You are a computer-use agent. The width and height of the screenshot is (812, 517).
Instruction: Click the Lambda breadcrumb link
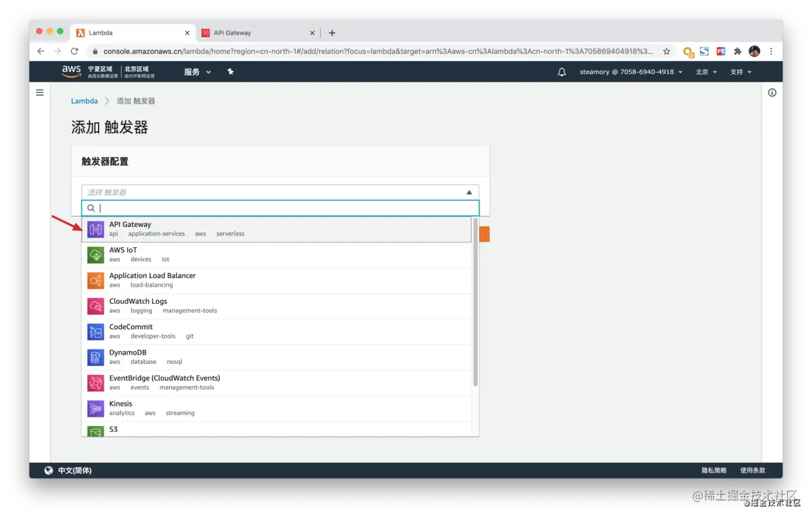(x=84, y=101)
